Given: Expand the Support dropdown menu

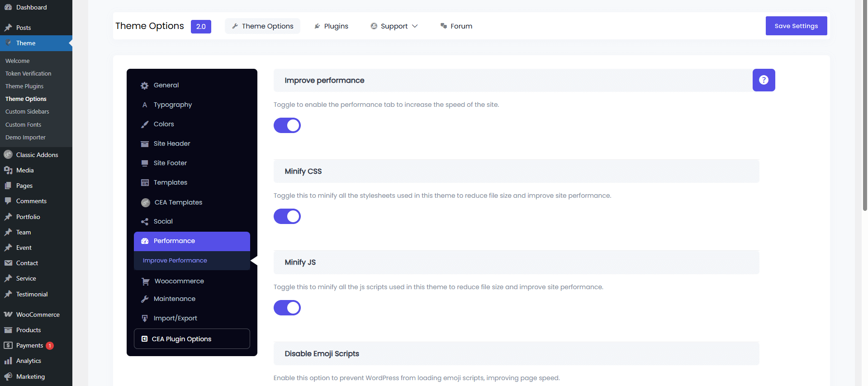Looking at the screenshot, I should [x=394, y=26].
